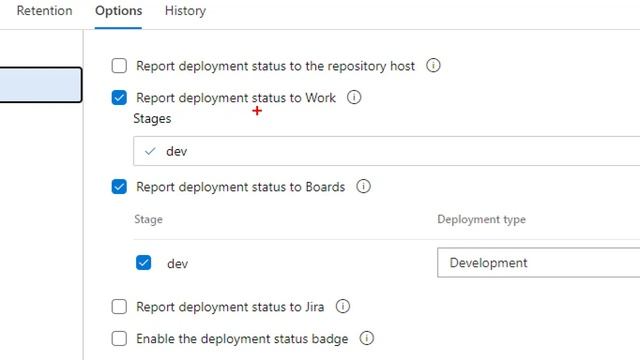This screenshot has height=360, width=640.
Task: Uncheck the dev stage checkbox under Boards
Action: point(143,263)
